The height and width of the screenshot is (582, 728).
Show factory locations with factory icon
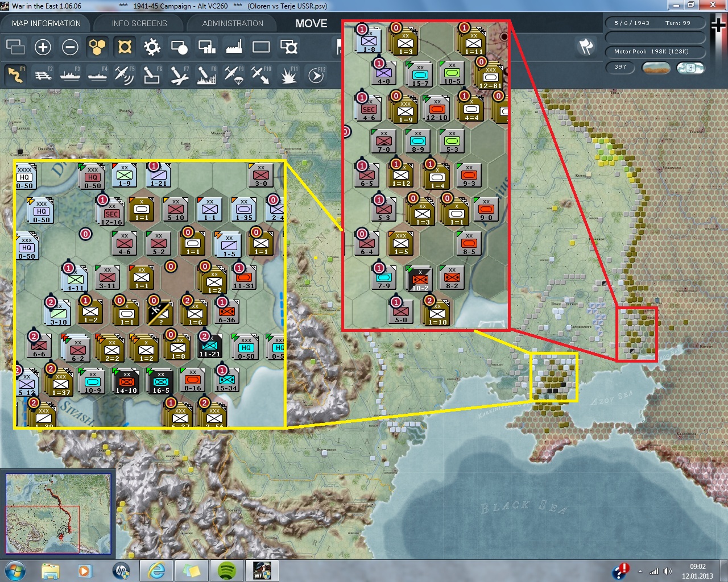(234, 47)
